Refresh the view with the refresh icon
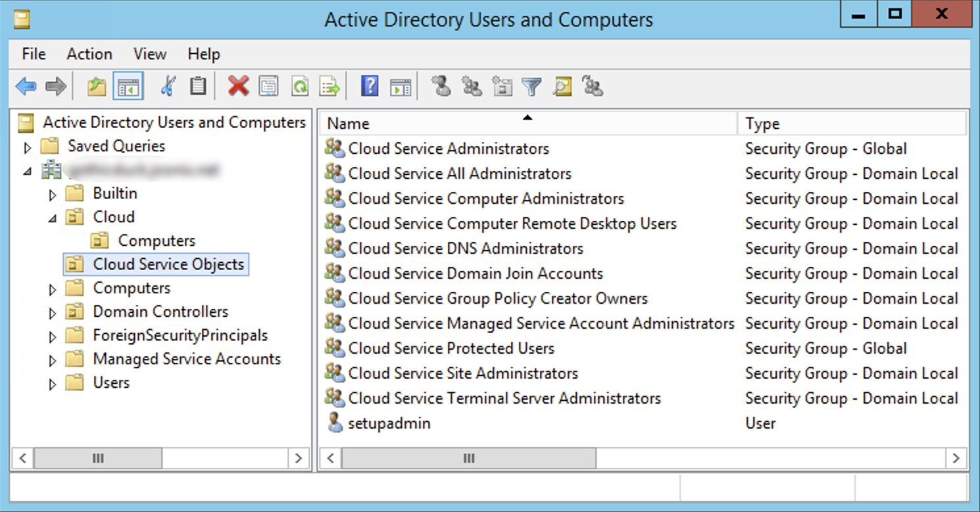The image size is (980, 512). tap(299, 85)
